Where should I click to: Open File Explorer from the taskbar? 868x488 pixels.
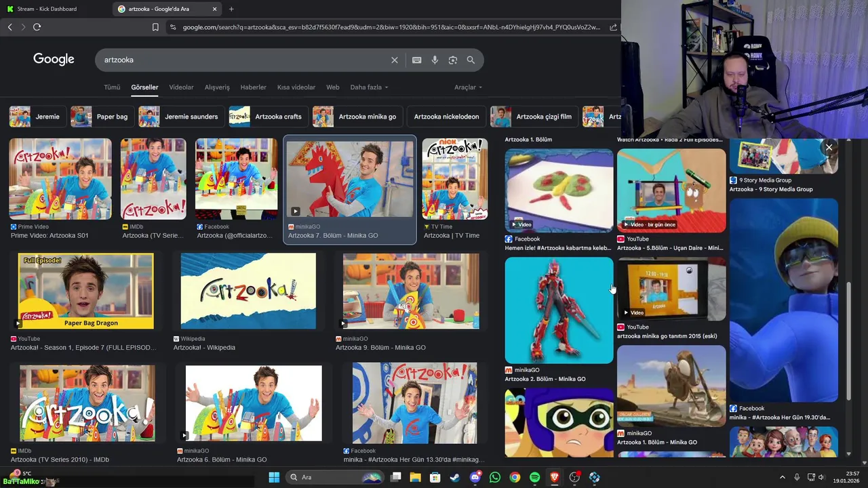[415, 477]
